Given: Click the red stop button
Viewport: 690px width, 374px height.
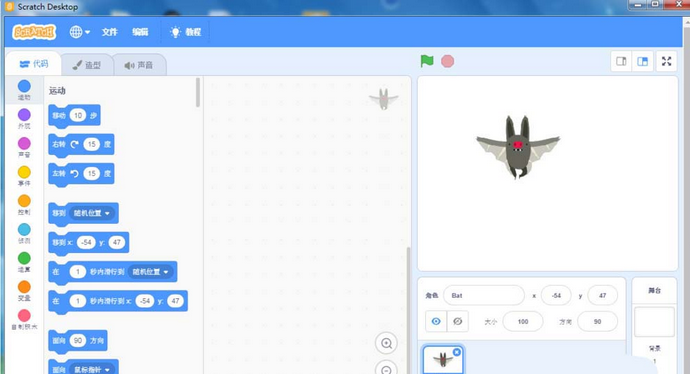Looking at the screenshot, I should (x=448, y=61).
